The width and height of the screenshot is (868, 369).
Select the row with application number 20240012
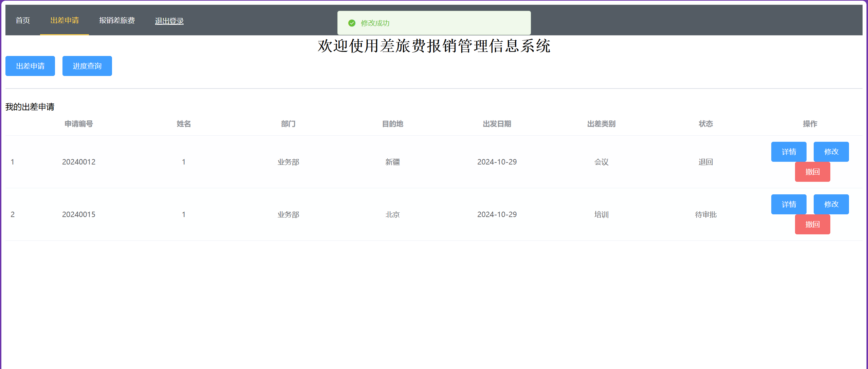pos(79,162)
